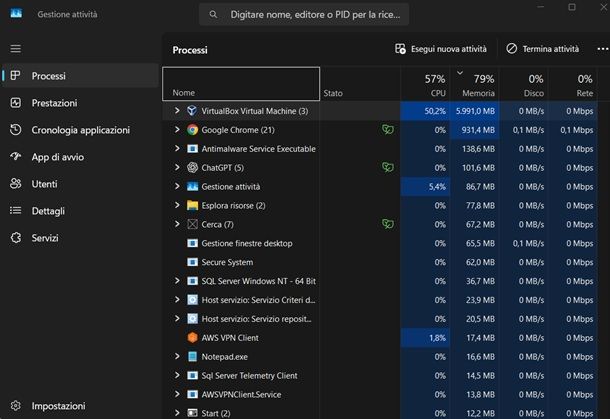Click the Termina attività button

click(542, 48)
